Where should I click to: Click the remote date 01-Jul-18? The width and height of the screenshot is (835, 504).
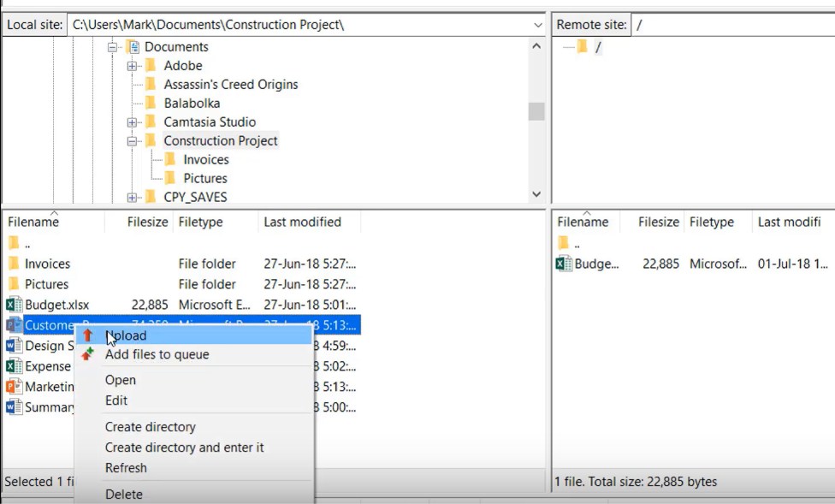(792, 264)
